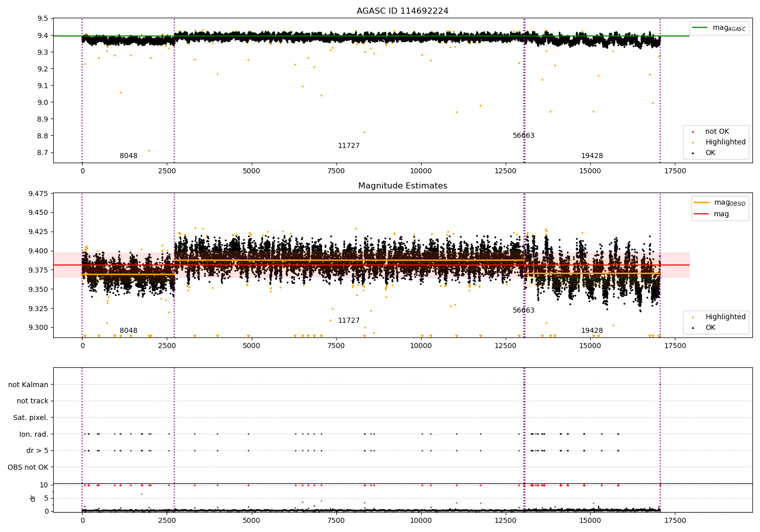Click y-axis tick 9.300 in Magnitude Estimates
The image size is (760, 532).
click(x=39, y=328)
